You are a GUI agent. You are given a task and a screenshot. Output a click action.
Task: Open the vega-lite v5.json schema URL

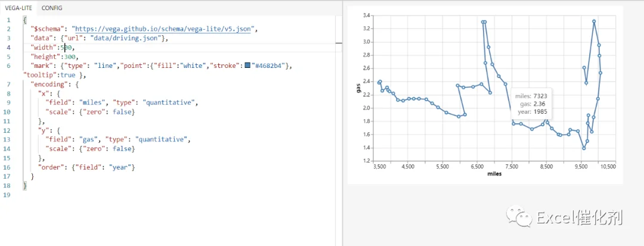coord(163,29)
